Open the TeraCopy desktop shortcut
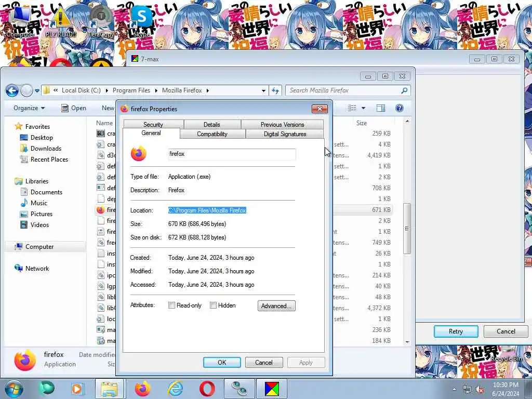 point(101,20)
